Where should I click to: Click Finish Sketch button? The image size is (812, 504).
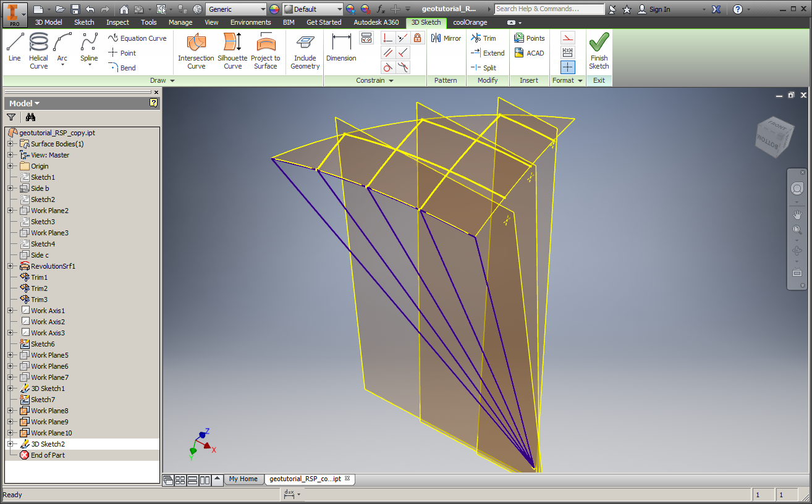pos(599,51)
